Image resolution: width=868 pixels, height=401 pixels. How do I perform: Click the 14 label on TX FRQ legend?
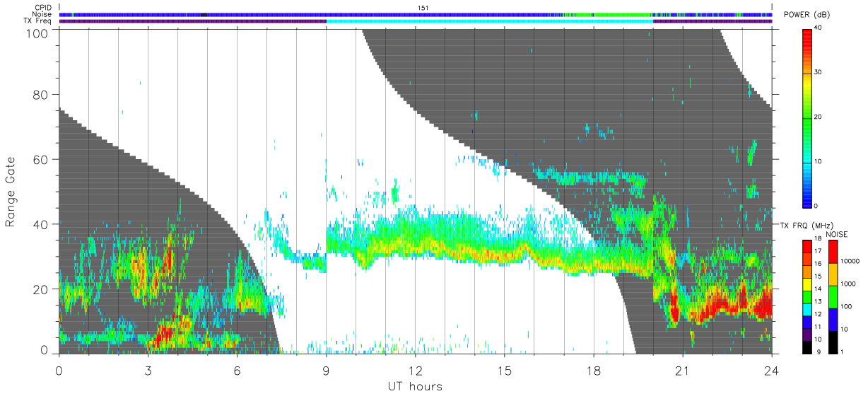(819, 289)
